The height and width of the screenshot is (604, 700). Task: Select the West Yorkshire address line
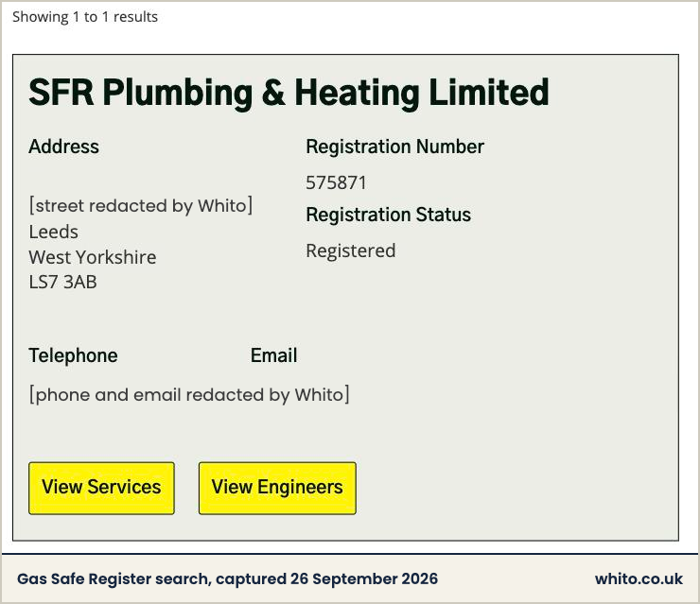(93, 257)
